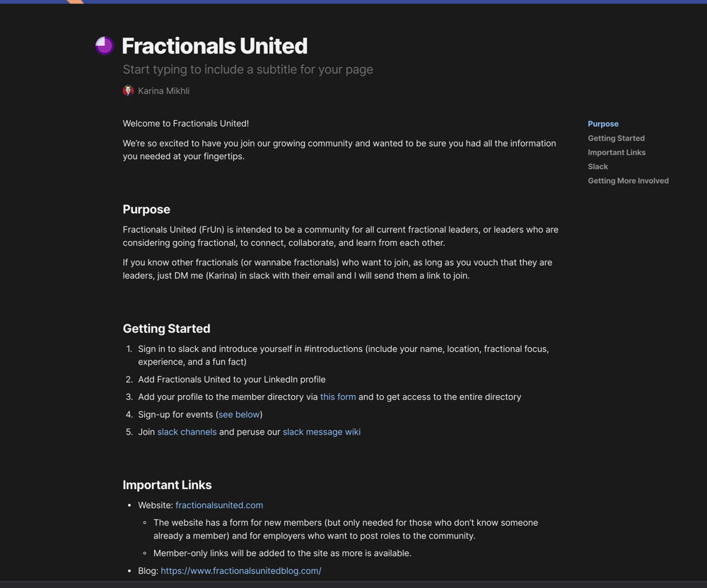
Task: Click the Purpose section heading
Action: click(x=146, y=209)
